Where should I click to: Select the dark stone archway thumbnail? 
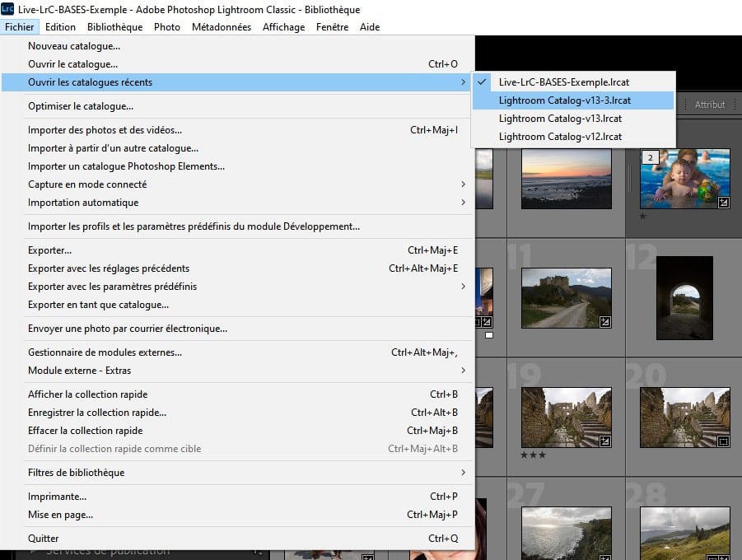(x=684, y=298)
